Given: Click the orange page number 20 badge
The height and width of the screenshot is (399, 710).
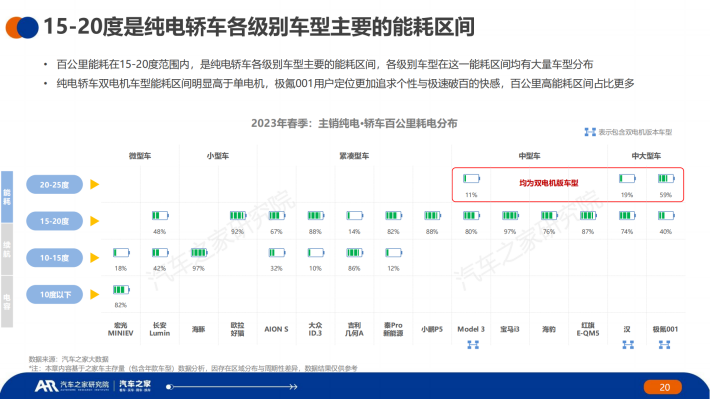Looking at the screenshot, I should pyautogui.click(x=663, y=387).
